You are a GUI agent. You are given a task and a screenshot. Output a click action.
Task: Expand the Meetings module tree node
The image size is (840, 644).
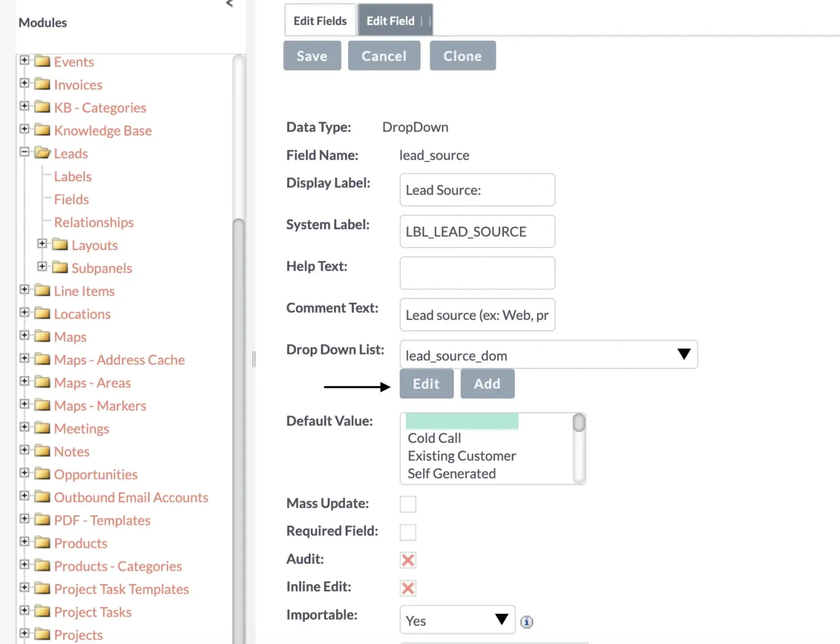pyautogui.click(x=24, y=428)
